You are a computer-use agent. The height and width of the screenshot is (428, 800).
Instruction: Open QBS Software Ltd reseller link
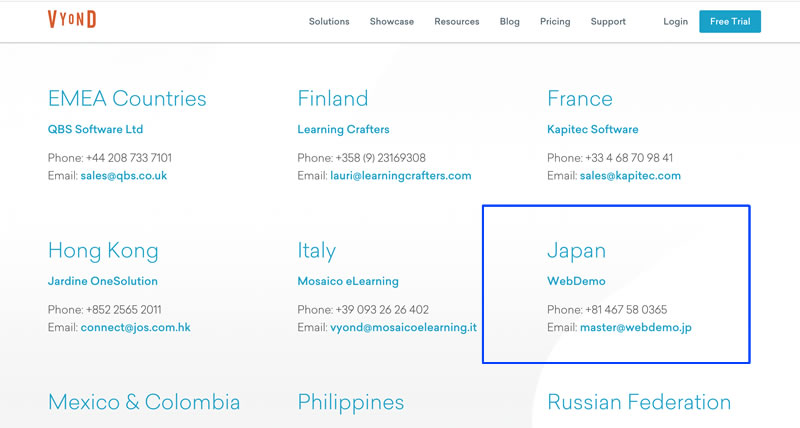95,129
